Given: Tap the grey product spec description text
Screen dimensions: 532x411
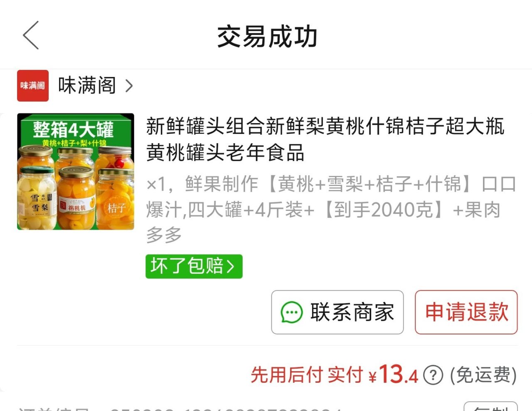Looking at the screenshot, I should (x=331, y=209).
